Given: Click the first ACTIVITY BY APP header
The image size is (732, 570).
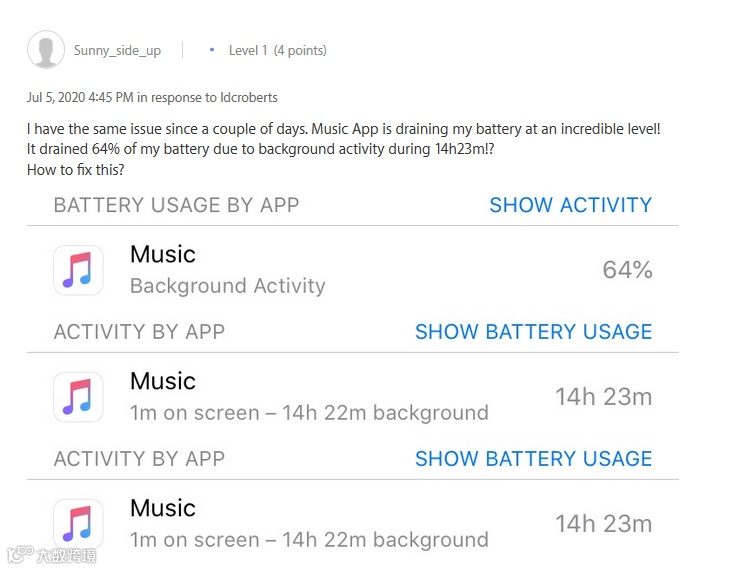Looking at the screenshot, I should point(139,332).
